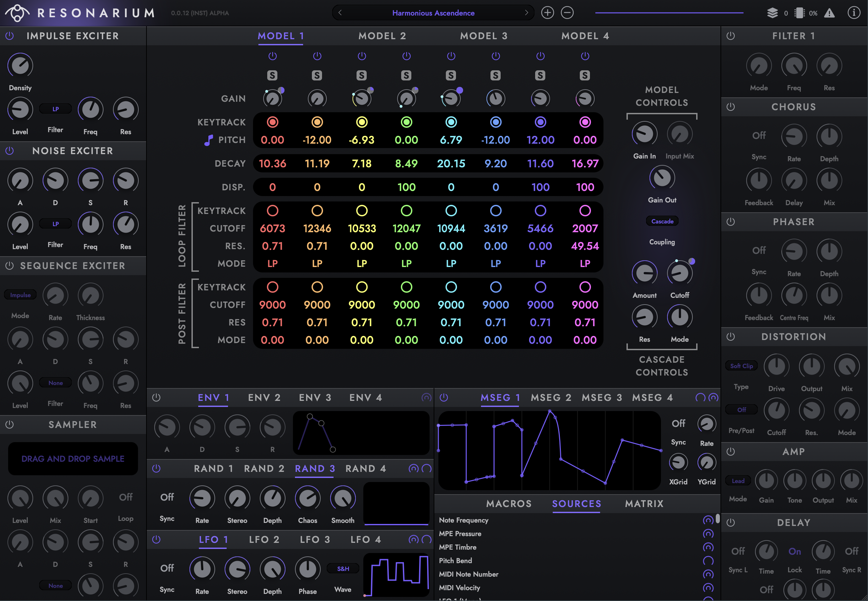Click the plus preset icon

tap(547, 13)
